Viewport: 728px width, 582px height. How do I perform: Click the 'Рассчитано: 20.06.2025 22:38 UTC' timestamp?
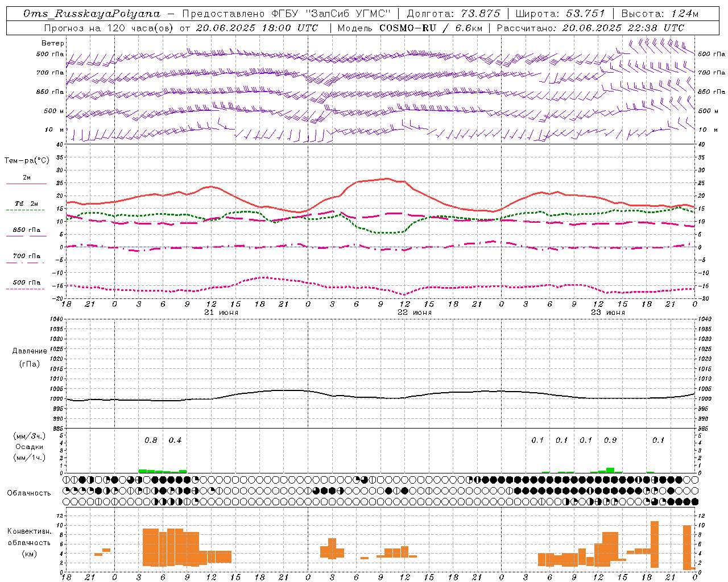pos(590,28)
